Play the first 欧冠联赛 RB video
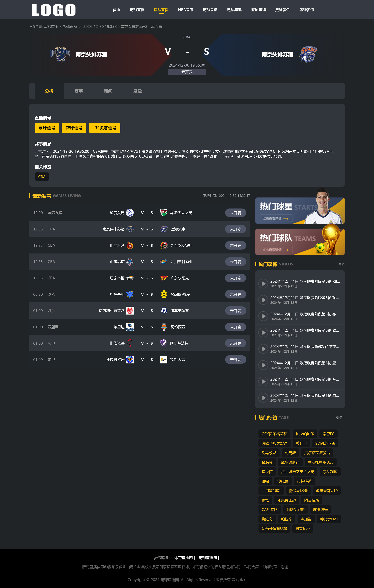Viewport: 374px width, 588px height. (263, 283)
